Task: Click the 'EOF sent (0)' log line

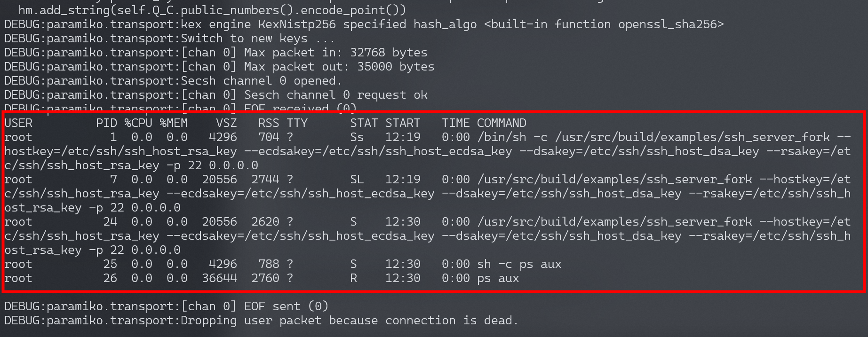Action: click(x=286, y=306)
